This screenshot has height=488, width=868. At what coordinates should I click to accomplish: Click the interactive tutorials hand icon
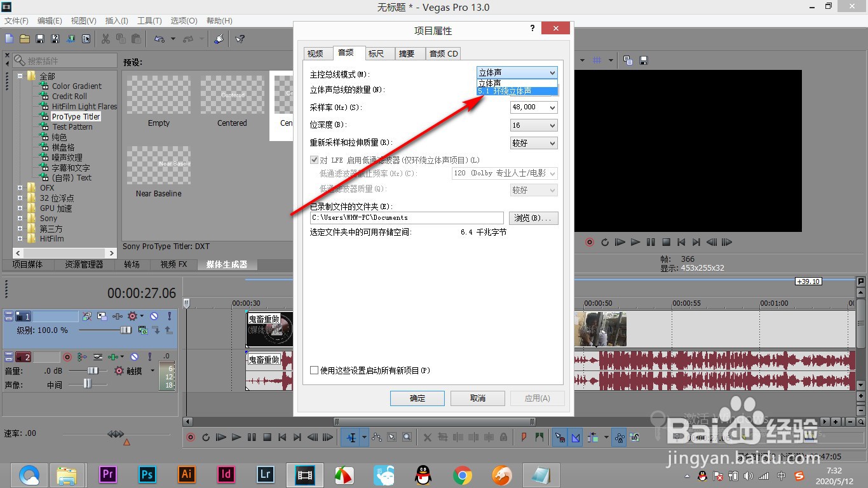click(x=219, y=39)
